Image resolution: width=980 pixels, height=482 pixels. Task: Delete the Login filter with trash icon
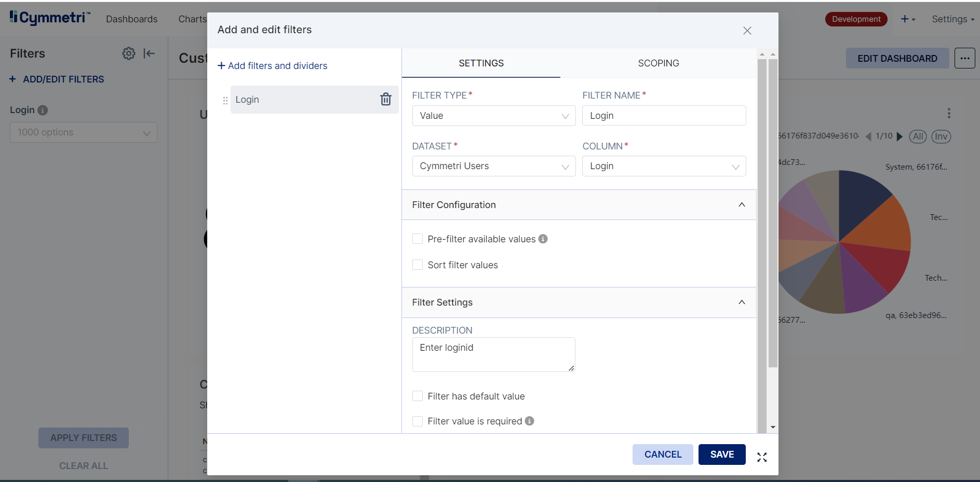coord(385,99)
